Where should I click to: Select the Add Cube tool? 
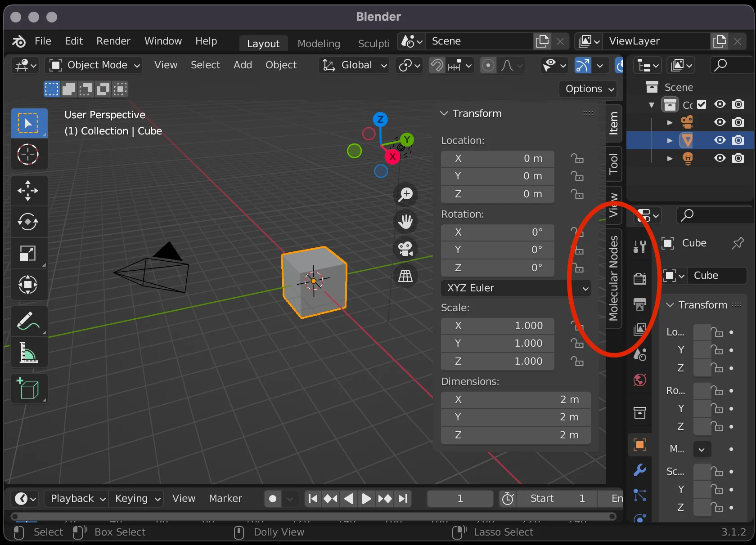(29, 389)
